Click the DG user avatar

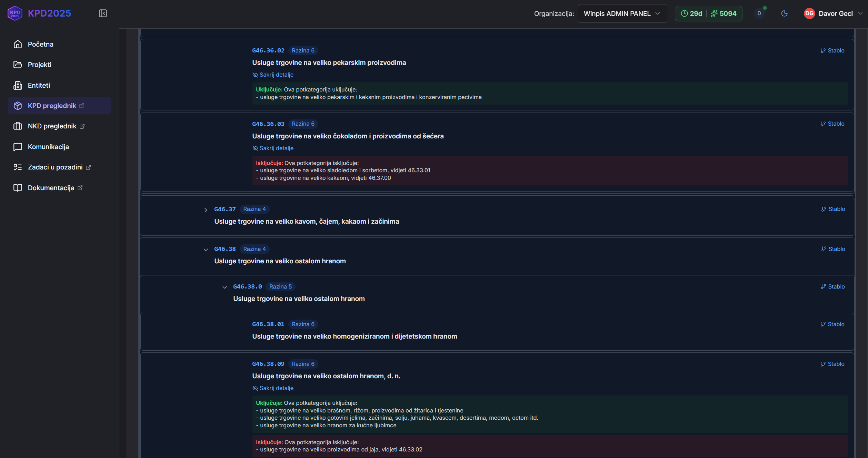coord(809,13)
